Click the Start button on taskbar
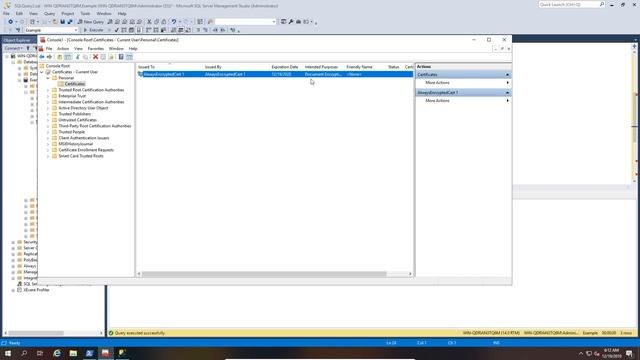The width and height of the screenshot is (640, 360). click(x=8, y=353)
